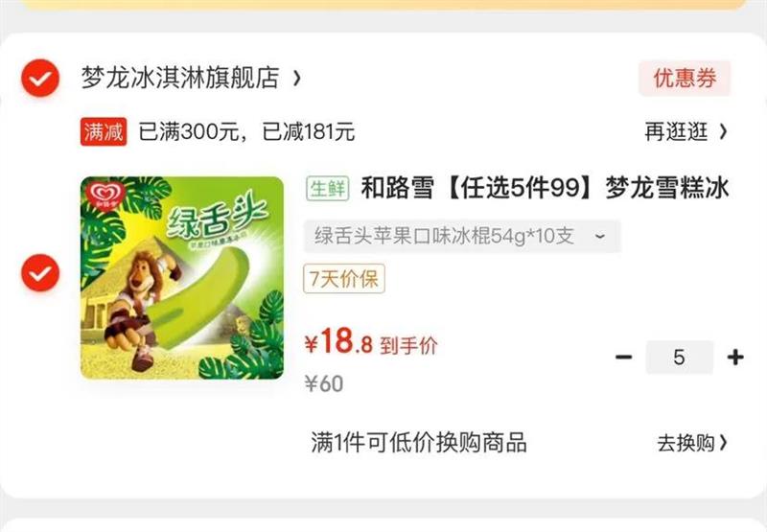Tap the red 满减 promotion tag
The height and width of the screenshot is (532, 767).
[x=104, y=131]
